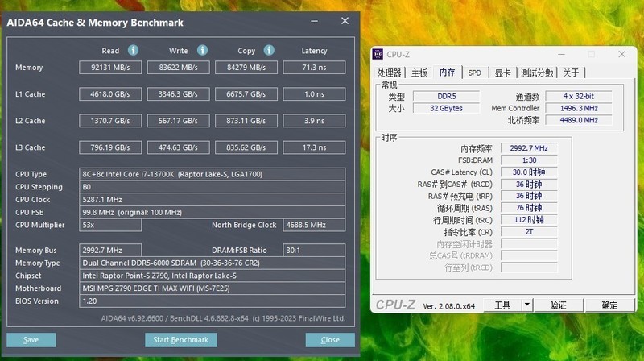The height and width of the screenshot is (361, 644).
Task: Click L2 Cache Copy value 873.11 GB/s
Action: pos(246,121)
